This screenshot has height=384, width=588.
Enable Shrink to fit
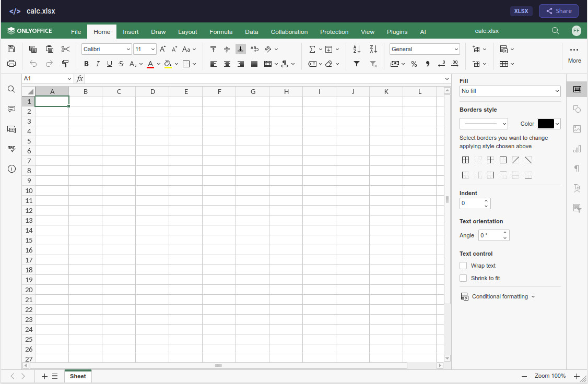(x=463, y=278)
